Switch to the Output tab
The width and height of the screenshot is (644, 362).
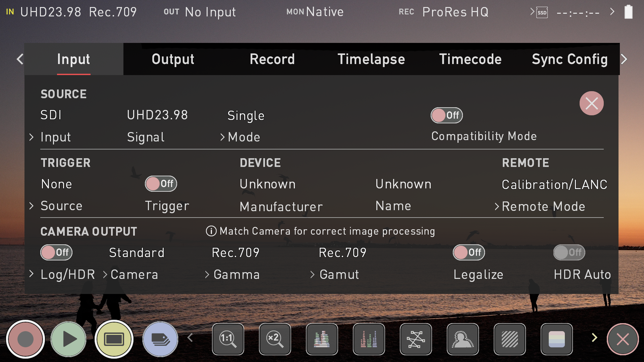pyautogui.click(x=173, y=59)
